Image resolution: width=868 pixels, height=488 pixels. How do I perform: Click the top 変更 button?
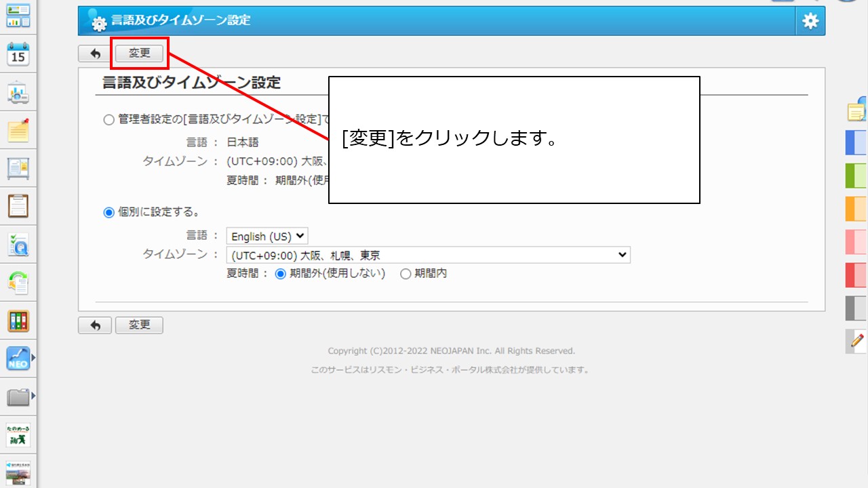point(139,54)
